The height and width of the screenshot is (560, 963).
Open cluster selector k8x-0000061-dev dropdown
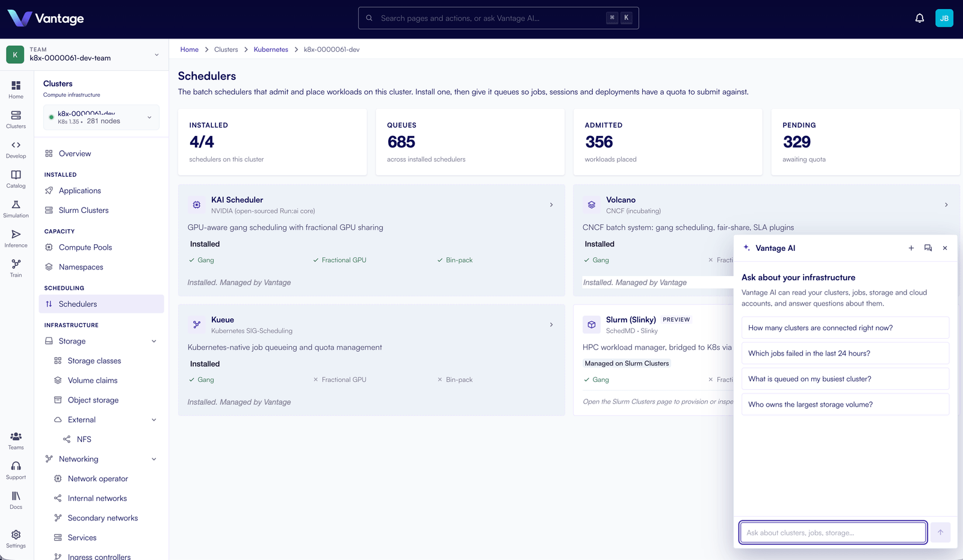101,117
